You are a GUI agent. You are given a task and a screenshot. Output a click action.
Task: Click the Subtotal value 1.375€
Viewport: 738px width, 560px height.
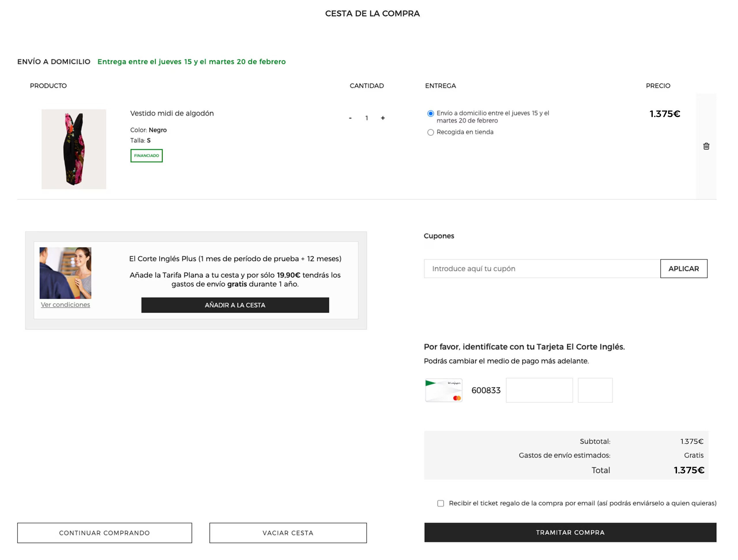point(692,441)
